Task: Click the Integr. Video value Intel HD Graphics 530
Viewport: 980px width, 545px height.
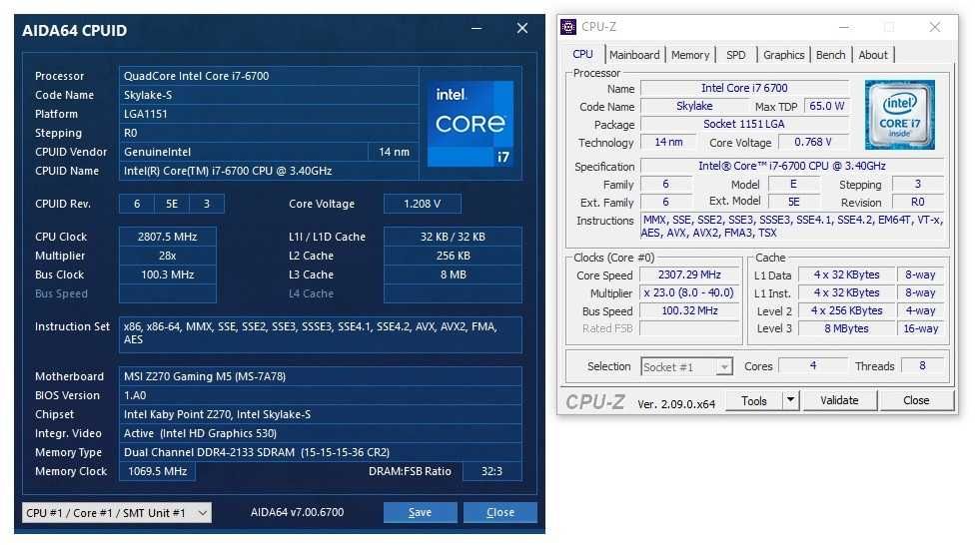Action: click(320, 433)
